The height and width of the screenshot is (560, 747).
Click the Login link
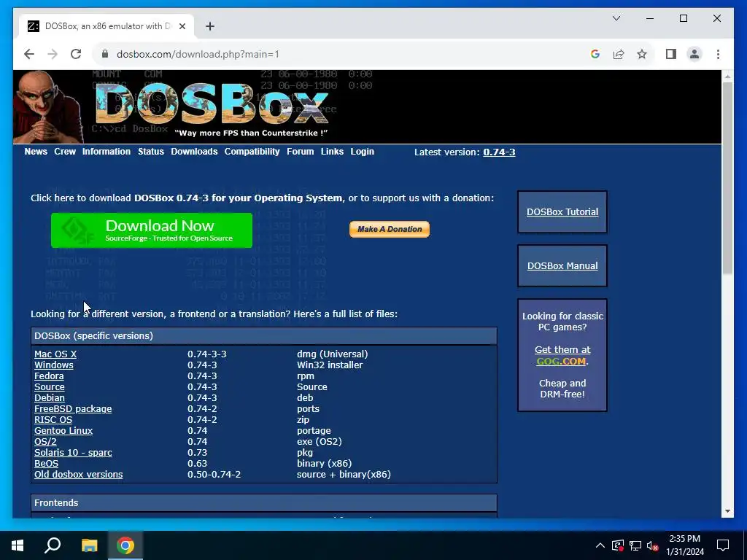[362, 152]
